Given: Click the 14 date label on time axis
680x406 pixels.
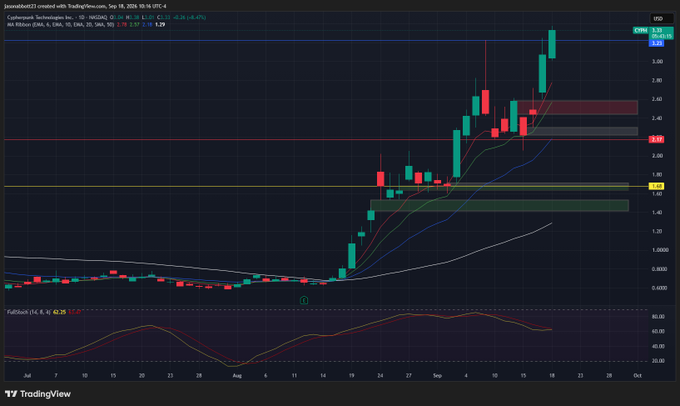Looking at the screenshot, I should [323, 376].
